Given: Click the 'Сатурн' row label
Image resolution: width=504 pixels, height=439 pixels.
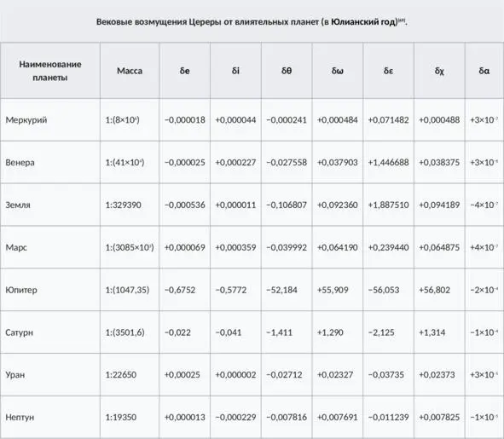Looking at the screenshot, I should pyautogui.click(x=20, y=332).
